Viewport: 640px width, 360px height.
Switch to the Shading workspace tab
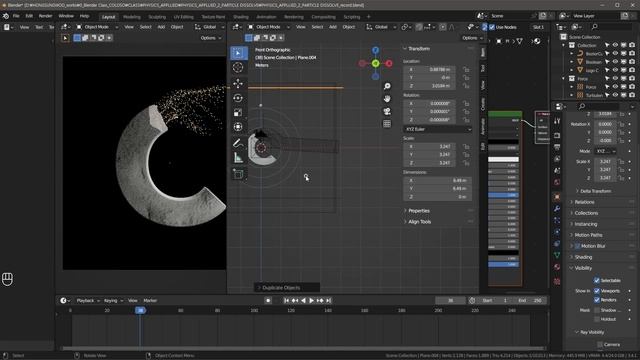click(241, 17)
